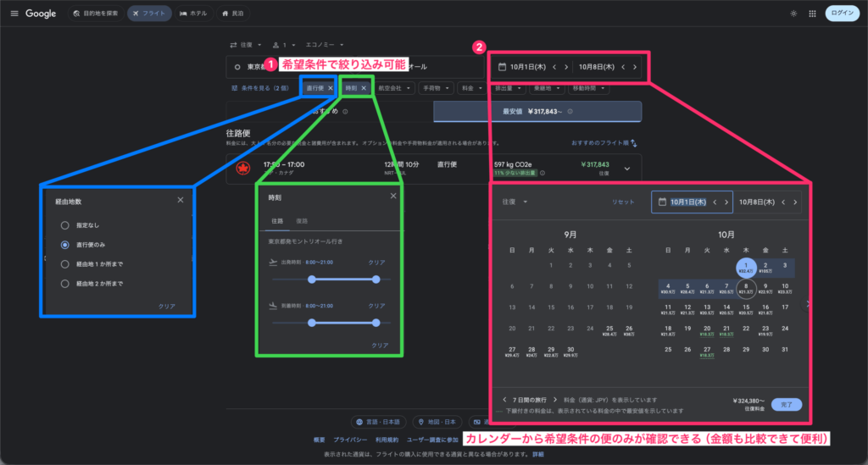
Task: Click calendar popup previous arrow for 10月8日
Action: (783, 202)
